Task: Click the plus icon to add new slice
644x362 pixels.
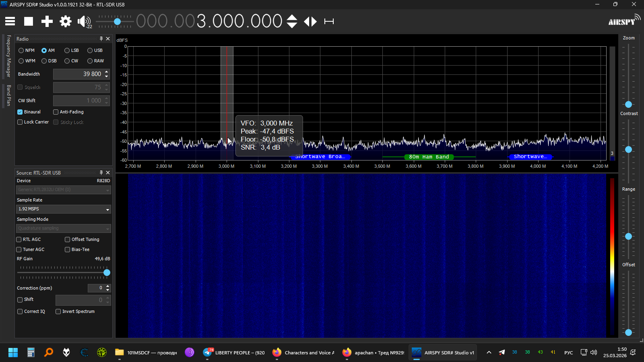Action: [47, 21]
